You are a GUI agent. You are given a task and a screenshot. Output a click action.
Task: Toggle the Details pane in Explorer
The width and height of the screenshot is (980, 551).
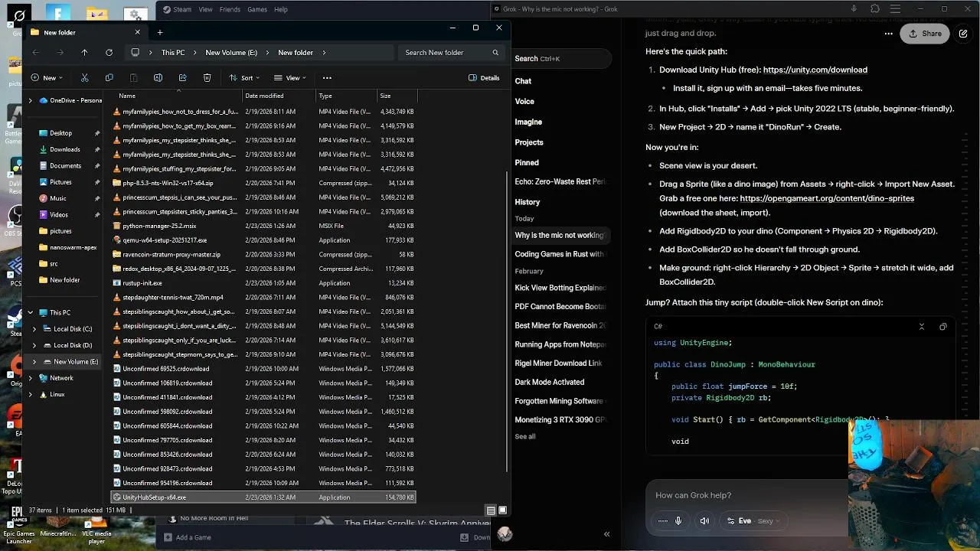pos(484,77)
